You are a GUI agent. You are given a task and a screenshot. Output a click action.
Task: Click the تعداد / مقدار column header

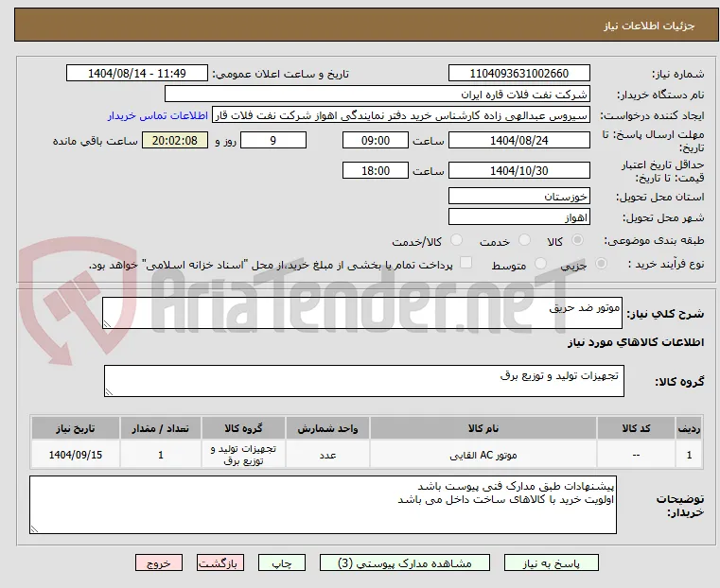click(x=160, y=428)
